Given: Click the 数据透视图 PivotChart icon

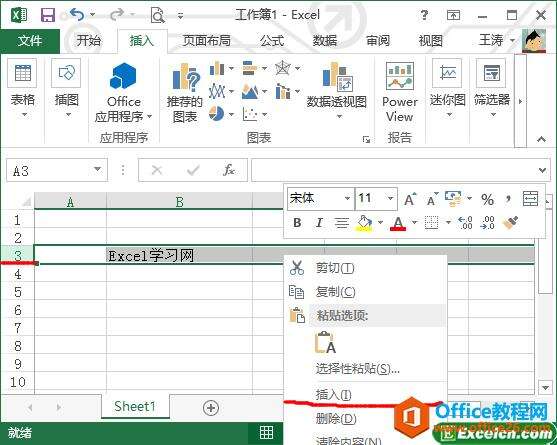Looking at the screenshot, I should click(337, 77).
